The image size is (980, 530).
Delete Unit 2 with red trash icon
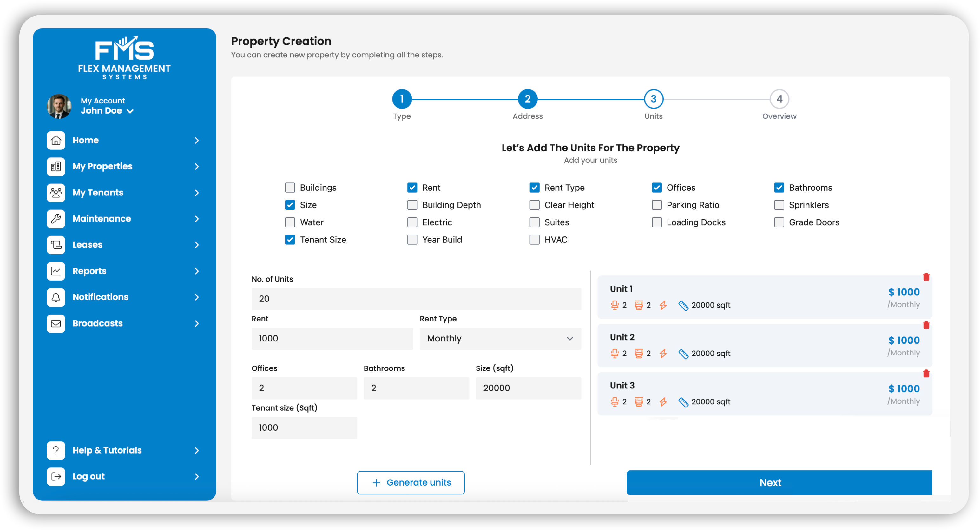coord(926,325)
